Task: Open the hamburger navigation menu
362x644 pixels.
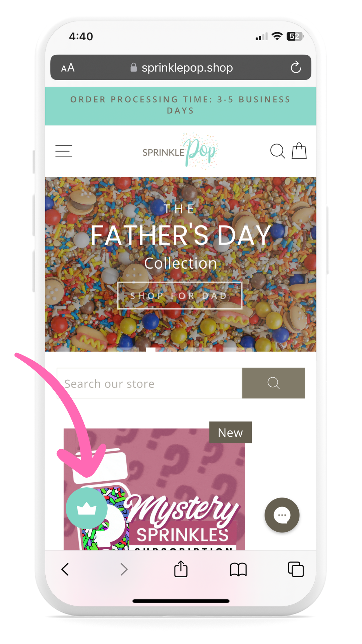Action: click(x=64, y=151)
